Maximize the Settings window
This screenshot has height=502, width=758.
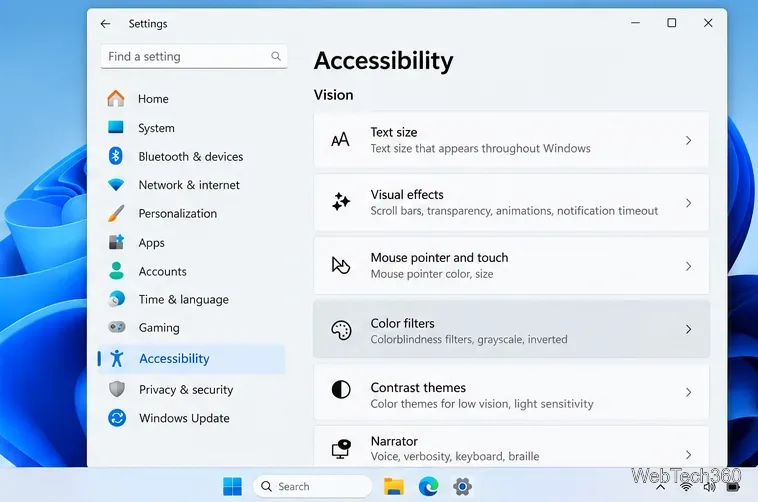click(671, 23)
